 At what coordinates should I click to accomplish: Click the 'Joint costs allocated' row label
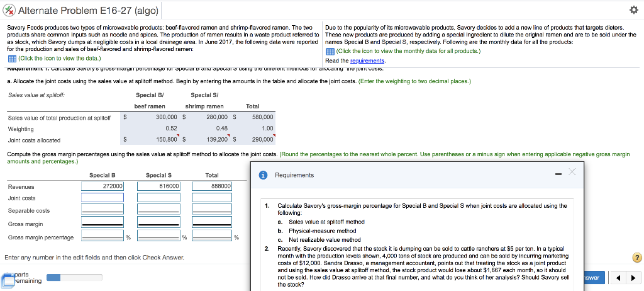pyautogui.click(x=34, y=140)
